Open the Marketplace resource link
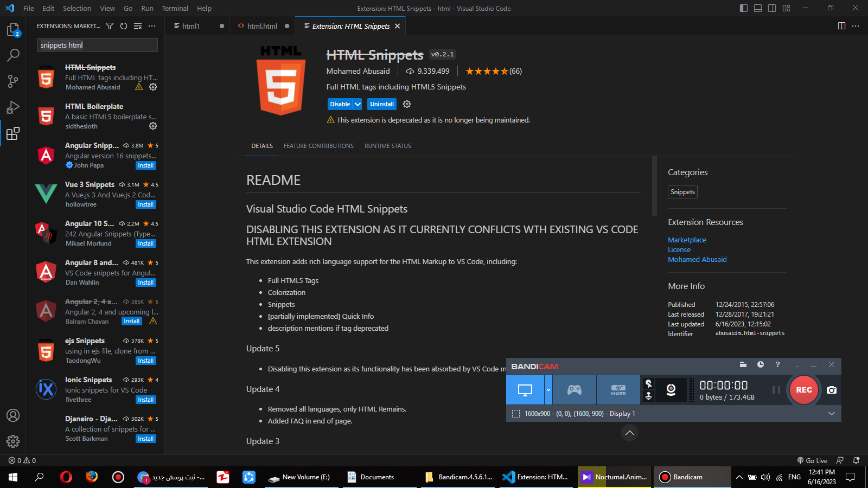The image size is (868, 488). (687, 240)
